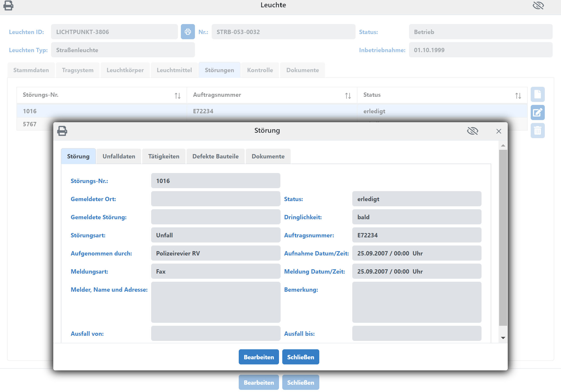Click the dialog's vertical scrollbar thumb

[503, 238]
